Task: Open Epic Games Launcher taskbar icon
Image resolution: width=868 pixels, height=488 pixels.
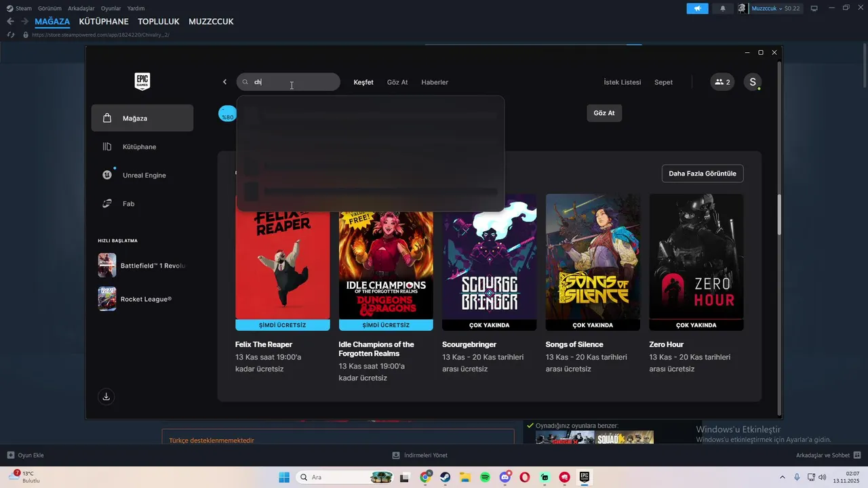Action: point(584,477)
